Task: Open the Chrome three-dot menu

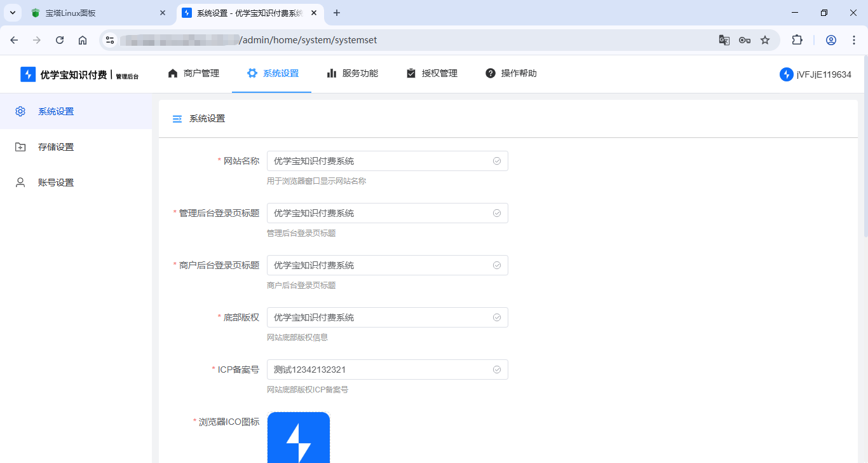Action: [x=854, y=39]
